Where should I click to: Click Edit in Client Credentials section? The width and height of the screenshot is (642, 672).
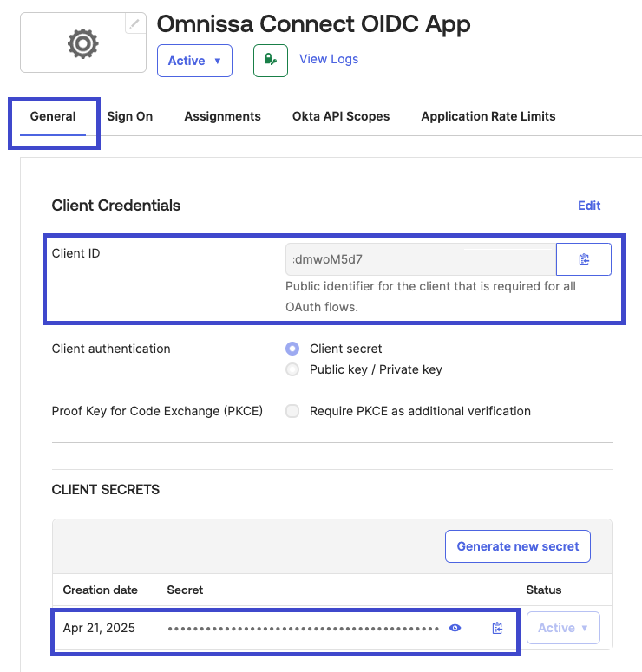point(589,206)
